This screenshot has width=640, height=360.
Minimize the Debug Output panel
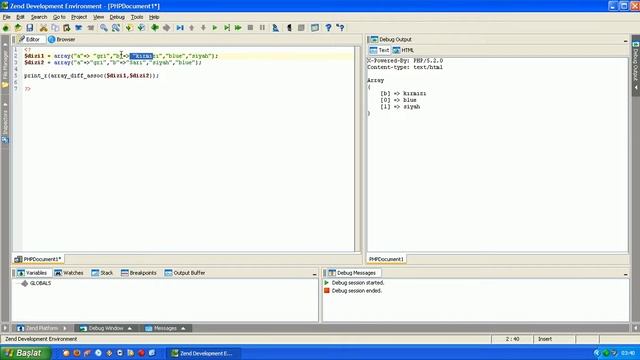tap(625, 40)
